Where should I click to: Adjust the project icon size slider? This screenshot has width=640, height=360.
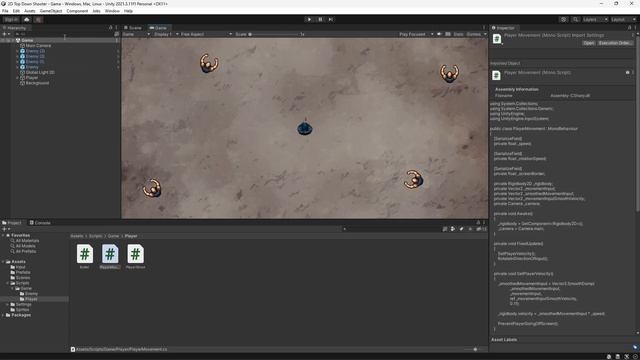tap(474, 349)
